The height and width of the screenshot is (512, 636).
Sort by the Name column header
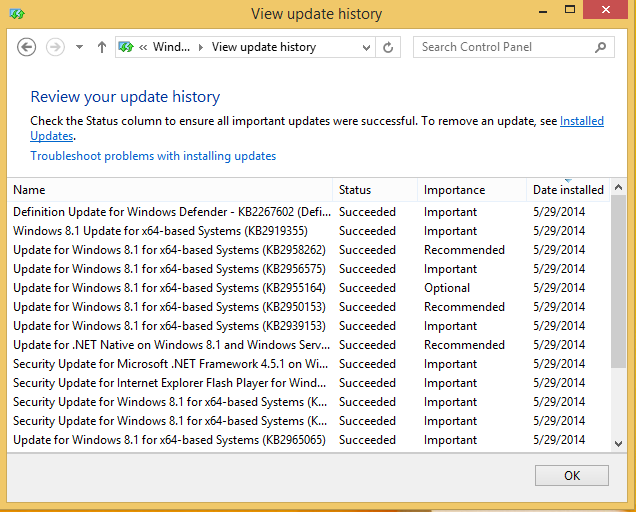pyautogui.click(x=170, y=190)
